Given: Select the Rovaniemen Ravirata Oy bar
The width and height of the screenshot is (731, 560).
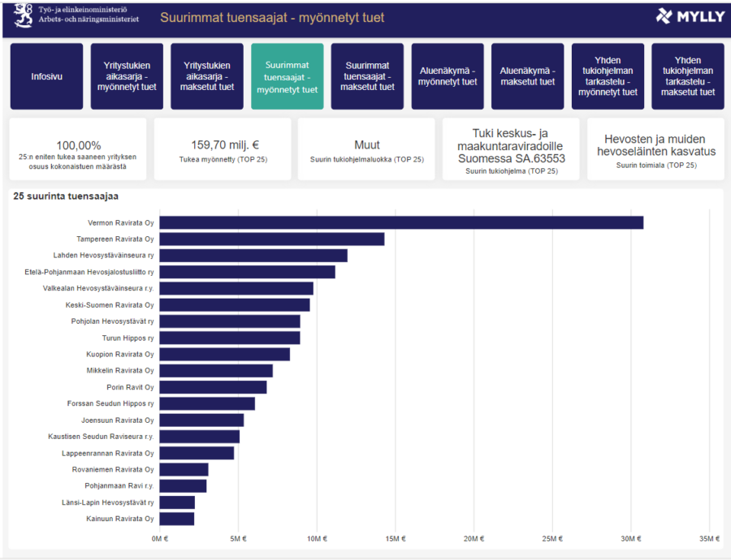Looking at the screenshot, I should coord(184,470).
